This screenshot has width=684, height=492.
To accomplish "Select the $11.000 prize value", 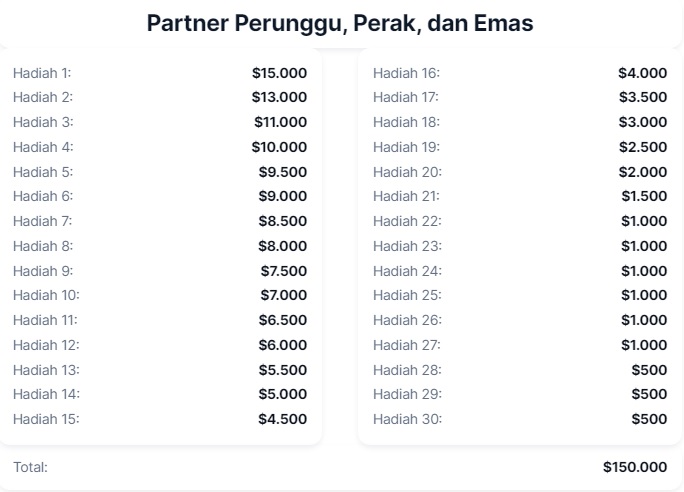I will tap(280, 122).
